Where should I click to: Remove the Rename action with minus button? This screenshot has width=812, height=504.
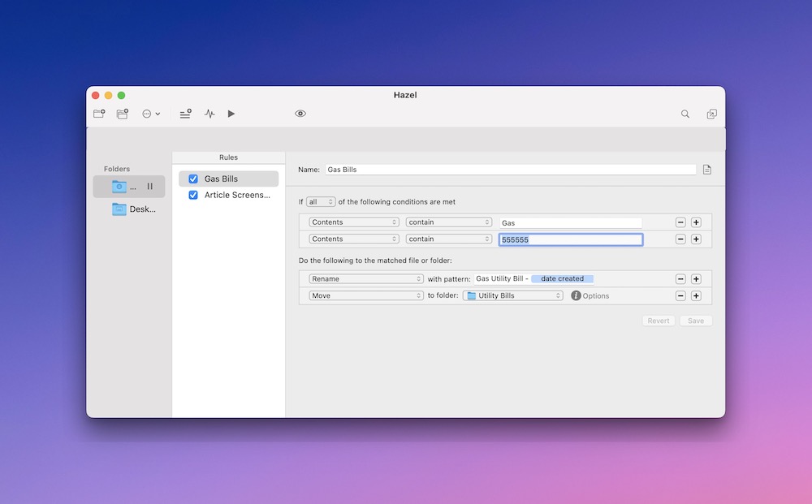[x=680, y=279]
